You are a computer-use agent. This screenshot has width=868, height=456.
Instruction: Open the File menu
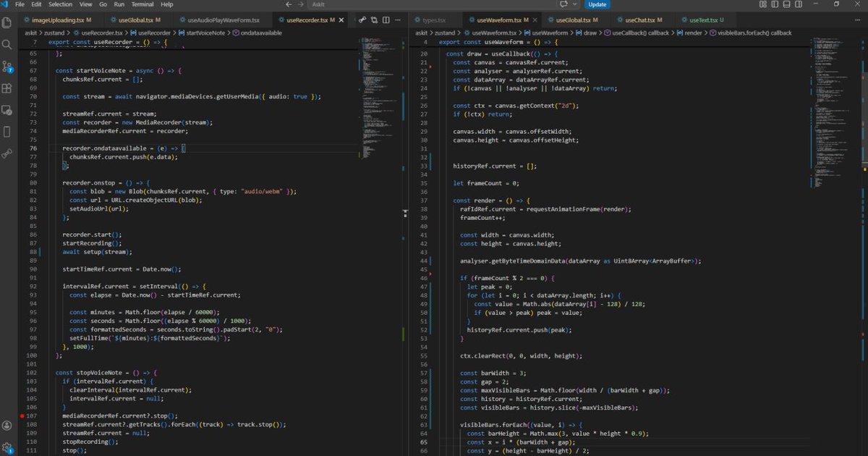tap(20, 4)
